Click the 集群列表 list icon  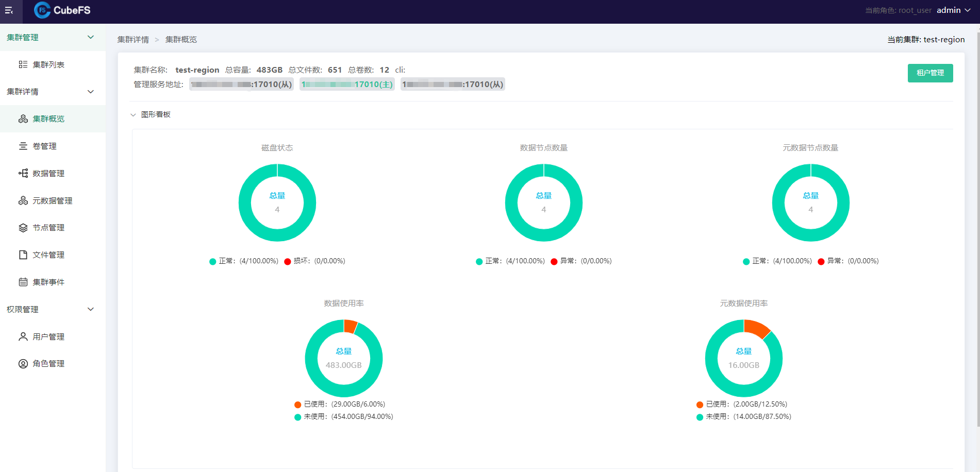(23, 64)
